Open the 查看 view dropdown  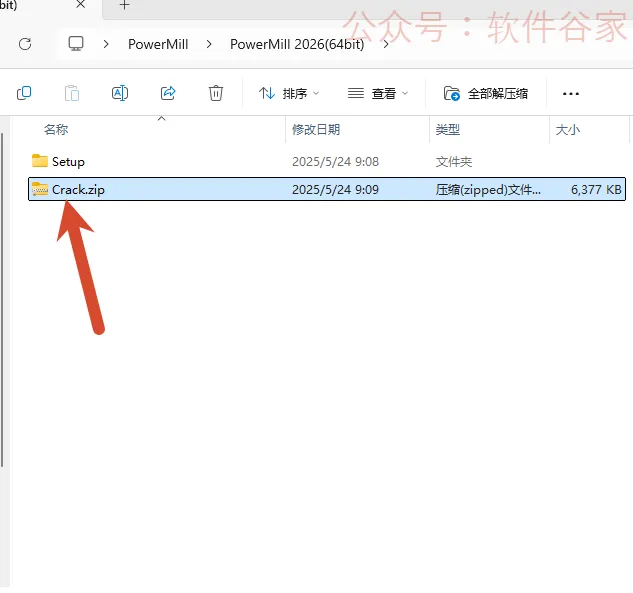378,94
